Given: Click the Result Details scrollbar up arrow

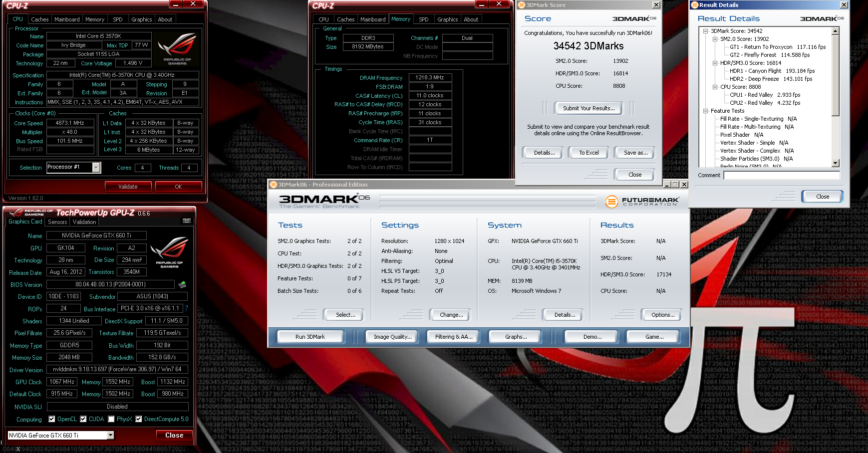Looking at the screenshot, I should click(836, 31).
